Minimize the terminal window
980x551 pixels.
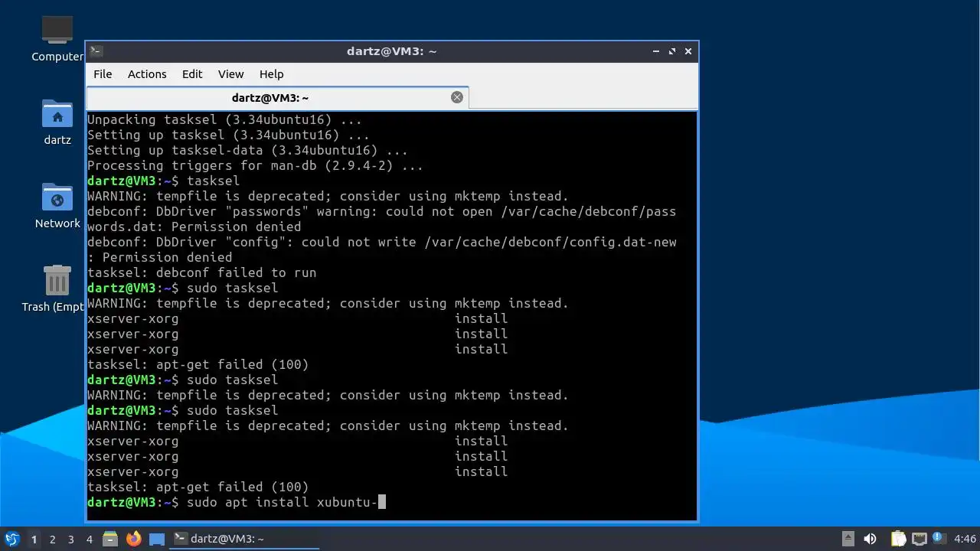(x=656, y=51)
